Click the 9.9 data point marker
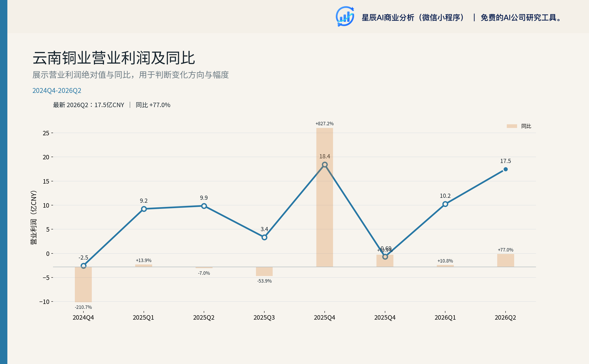The height and width of the screenshot is (364, 589). coord(204,206)
